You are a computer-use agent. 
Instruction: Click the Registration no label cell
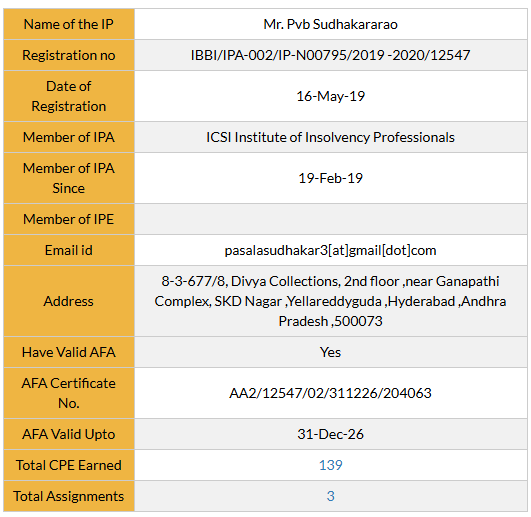click(x=69, y=55)
